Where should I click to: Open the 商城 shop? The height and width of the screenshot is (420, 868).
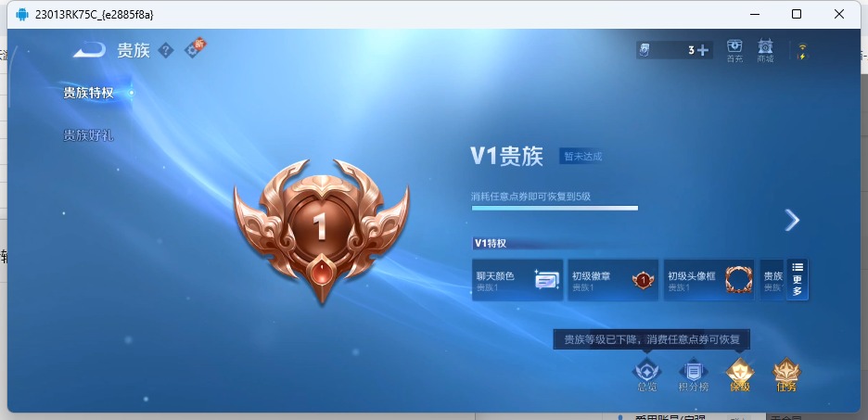[765, 50]
